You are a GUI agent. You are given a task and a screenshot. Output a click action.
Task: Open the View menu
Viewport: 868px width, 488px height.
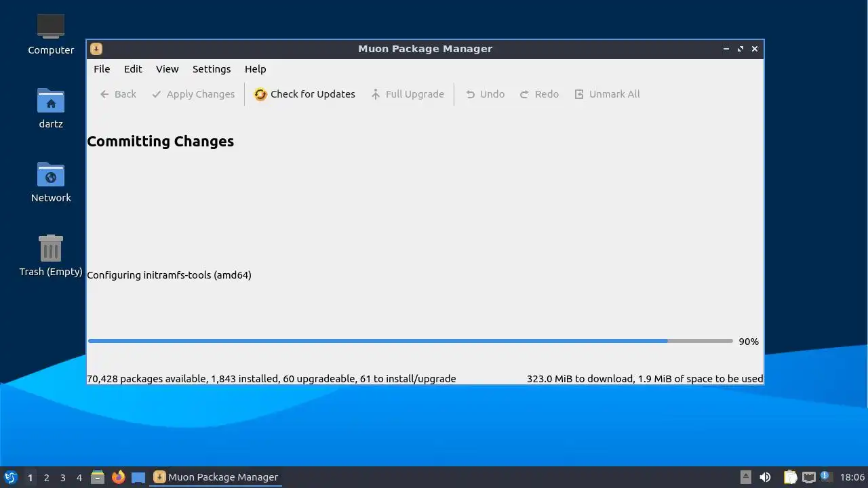167,69
